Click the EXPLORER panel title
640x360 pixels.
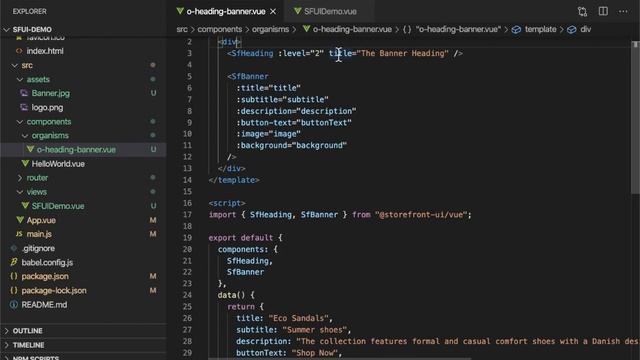coord(29,11)
